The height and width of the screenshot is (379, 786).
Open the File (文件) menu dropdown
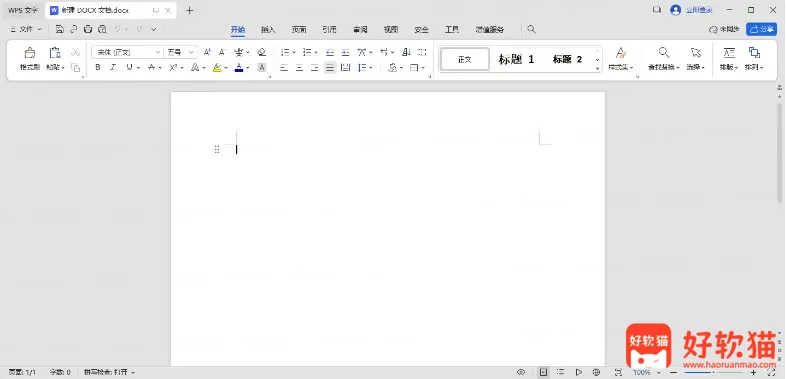(26, 30)
